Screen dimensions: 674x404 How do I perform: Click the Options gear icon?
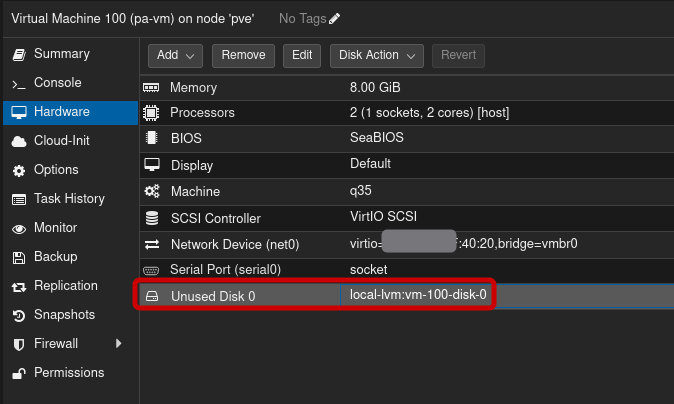[x=17, y=170]
